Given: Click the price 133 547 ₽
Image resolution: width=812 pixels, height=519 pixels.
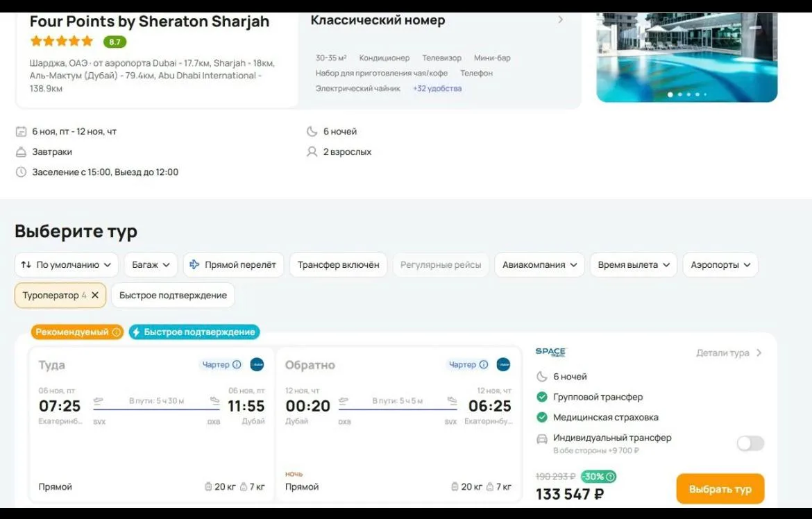Looking at the screenshot, I should click(570, 494).
